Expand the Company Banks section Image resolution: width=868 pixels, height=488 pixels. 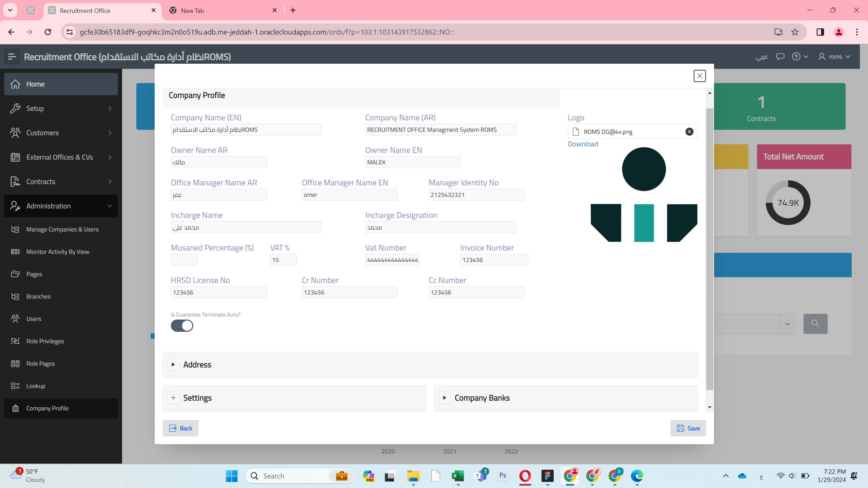(x=445, y=398)
